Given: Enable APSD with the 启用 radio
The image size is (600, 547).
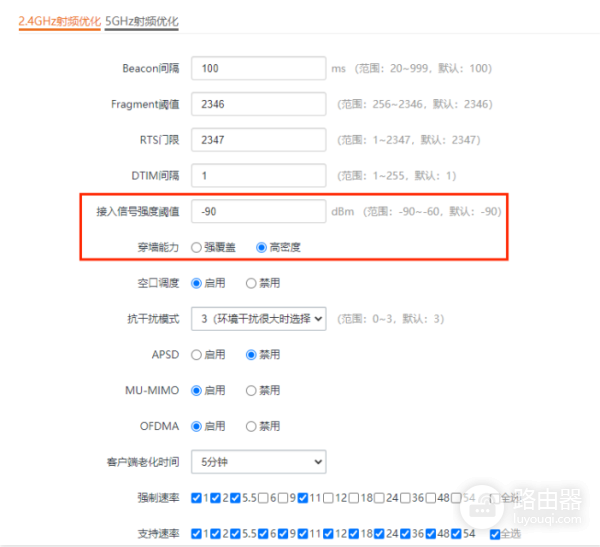Looking at the screenshot, I should point(197,354).
